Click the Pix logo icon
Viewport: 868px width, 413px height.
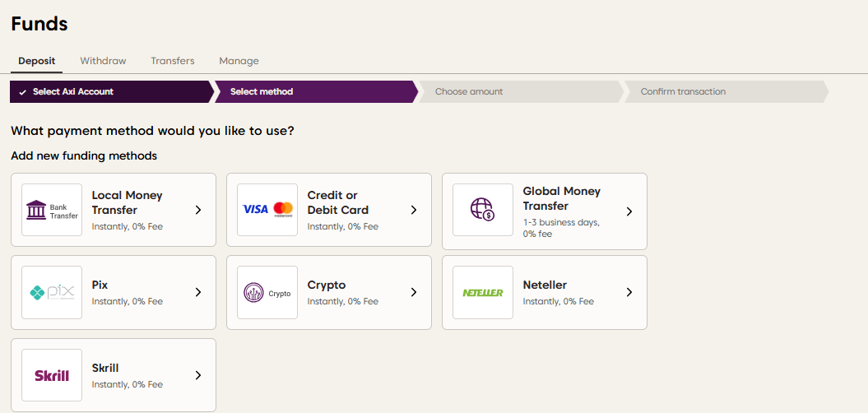point(52,292)
